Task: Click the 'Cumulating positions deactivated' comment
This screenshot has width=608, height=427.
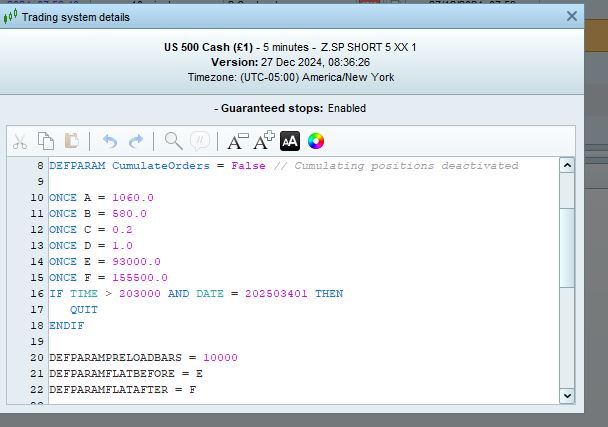Action: point(406,166)
